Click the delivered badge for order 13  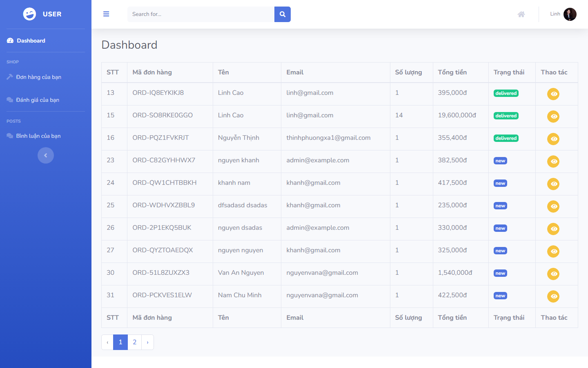506,93
